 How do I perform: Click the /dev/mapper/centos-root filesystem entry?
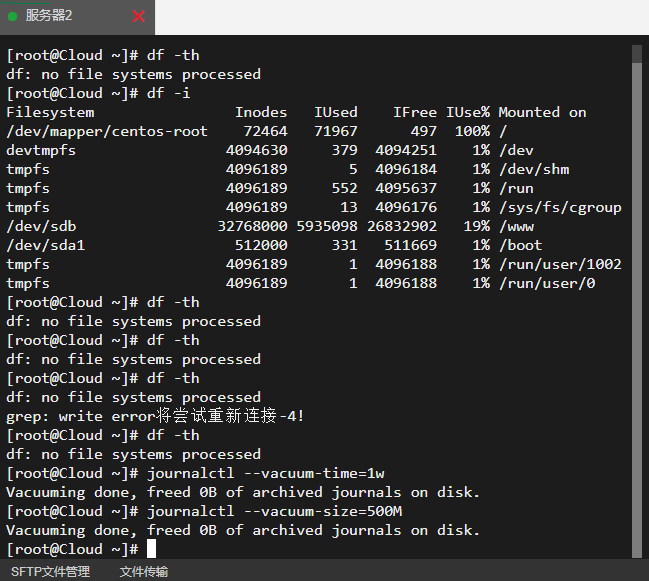click(107, 132)
